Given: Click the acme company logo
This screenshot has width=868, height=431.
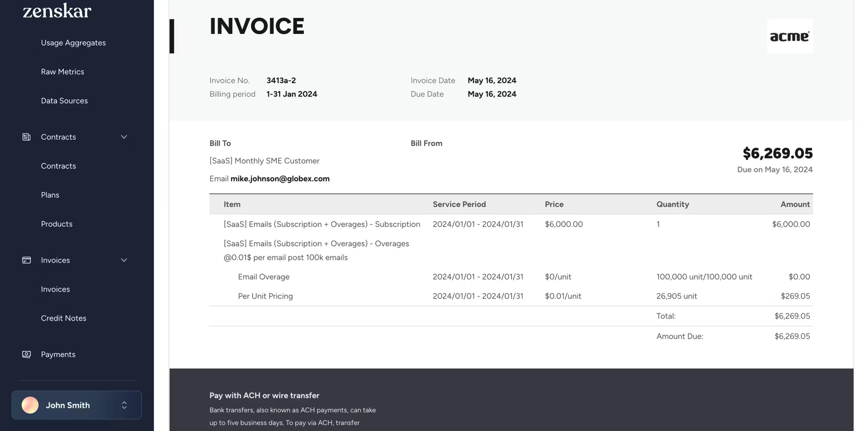Looking at the screenshot, I should (790, 36).
